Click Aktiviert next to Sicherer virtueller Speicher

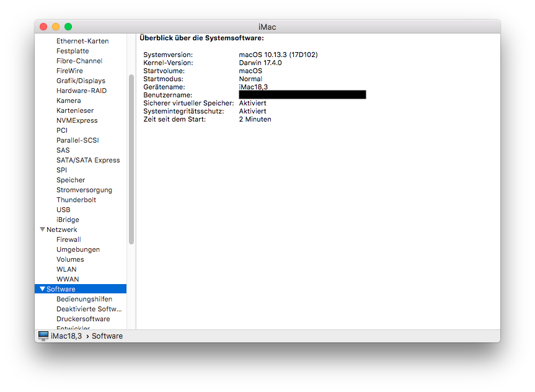tap(252, 103)
